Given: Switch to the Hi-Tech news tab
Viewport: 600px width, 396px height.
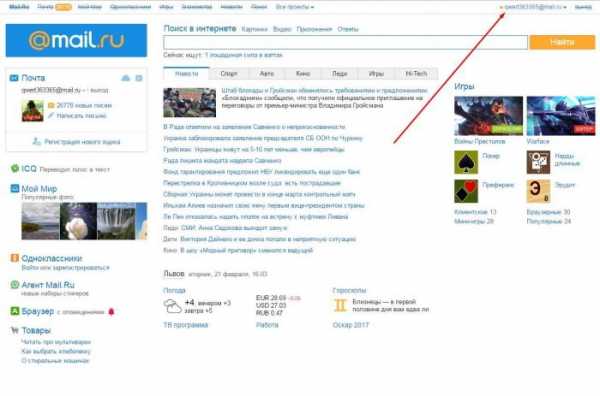Looking at the screenshot, I should coord(416,73).
